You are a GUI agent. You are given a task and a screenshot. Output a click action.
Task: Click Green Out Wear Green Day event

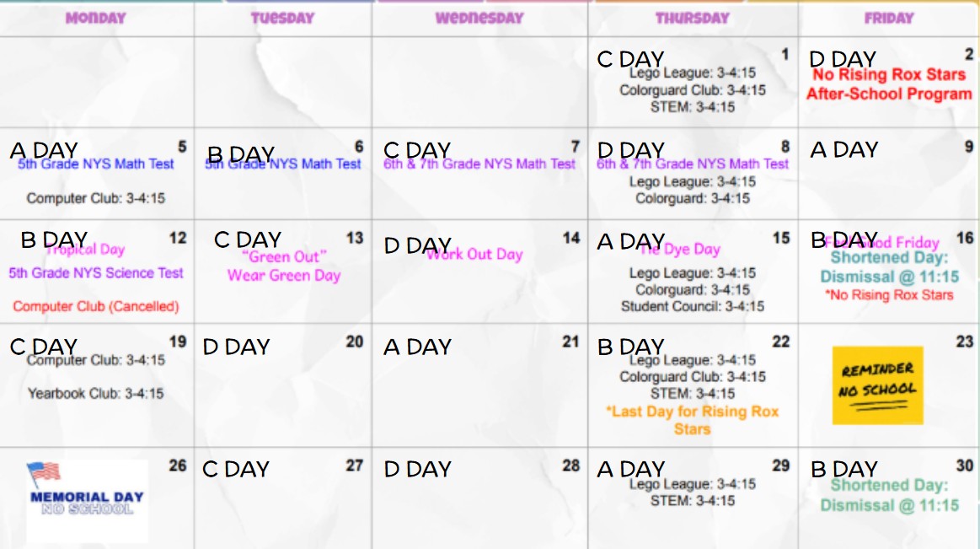click(284, 266)
